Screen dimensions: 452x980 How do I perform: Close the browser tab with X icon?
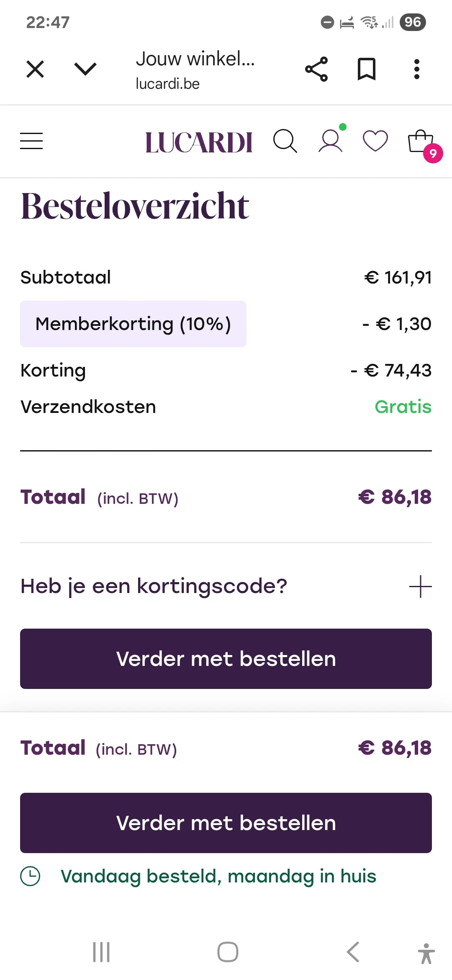point(35,69)
